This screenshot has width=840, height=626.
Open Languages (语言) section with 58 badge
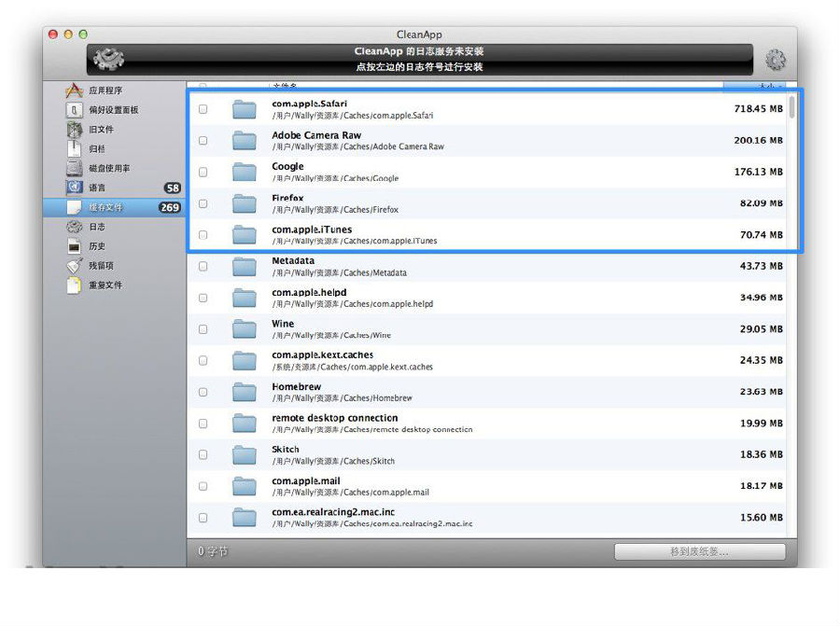97,188
